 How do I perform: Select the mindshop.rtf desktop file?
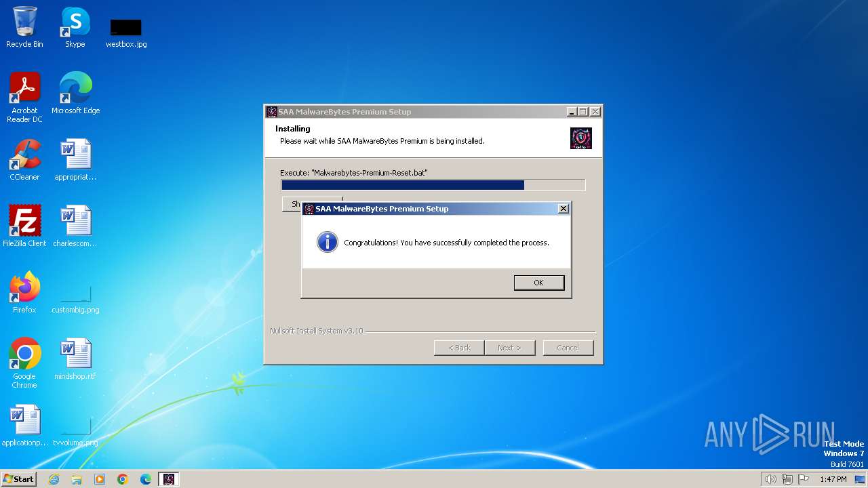(75, 359)
